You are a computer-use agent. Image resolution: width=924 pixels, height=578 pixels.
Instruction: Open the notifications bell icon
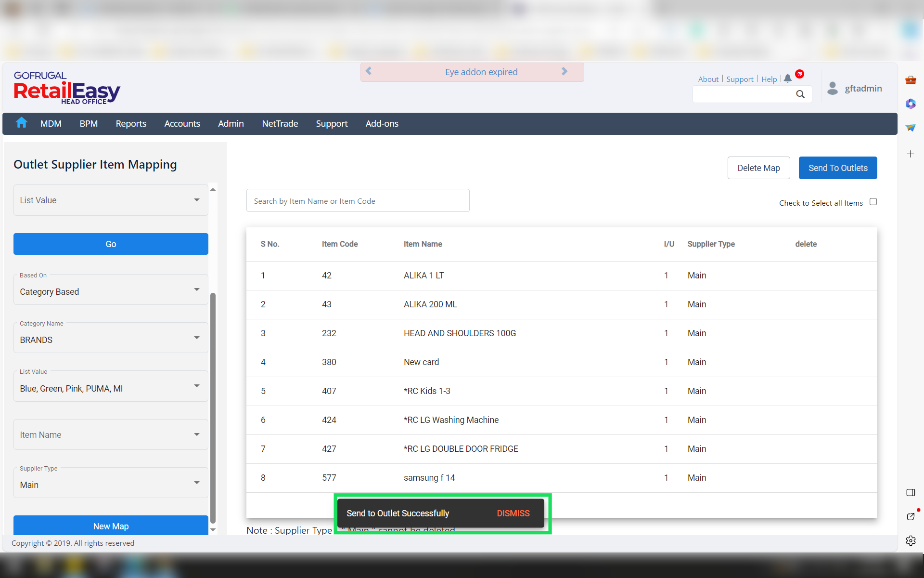[x=787, y=79]
